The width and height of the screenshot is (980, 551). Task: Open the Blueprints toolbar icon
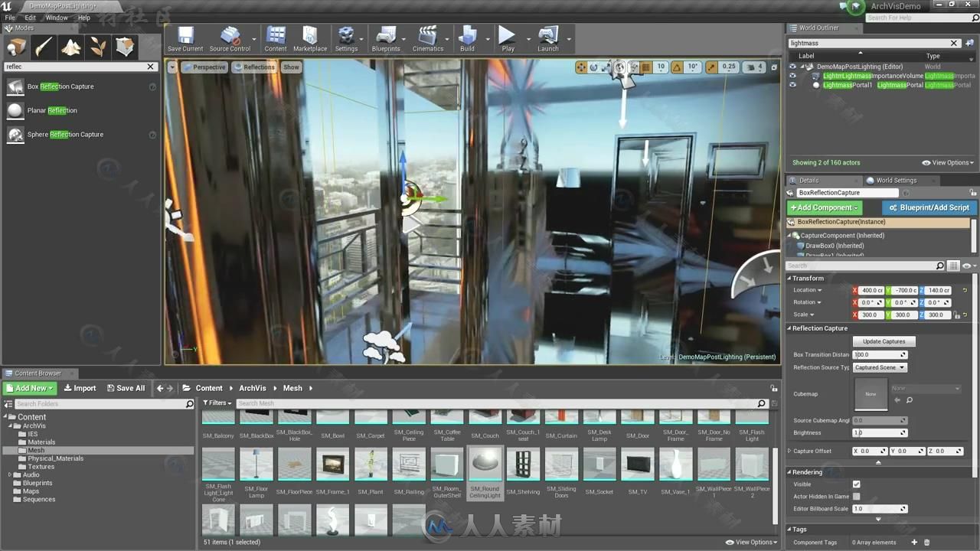pos(386,39)
